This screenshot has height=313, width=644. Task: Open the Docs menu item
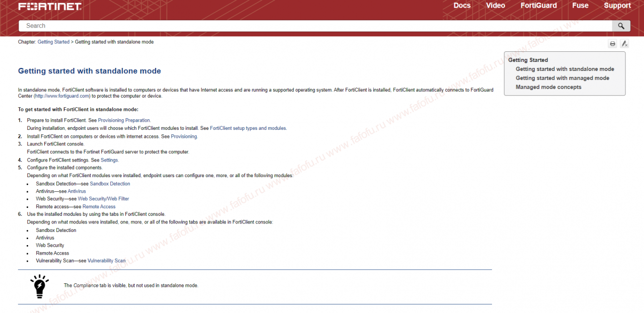(462, 6)
